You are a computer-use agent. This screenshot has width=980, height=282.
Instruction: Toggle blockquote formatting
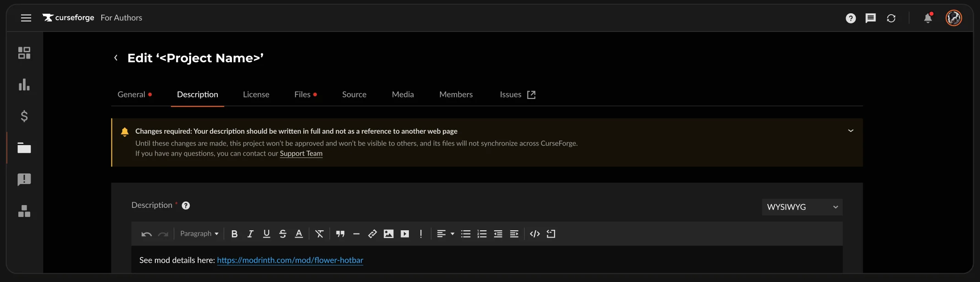tap(340, 234)
